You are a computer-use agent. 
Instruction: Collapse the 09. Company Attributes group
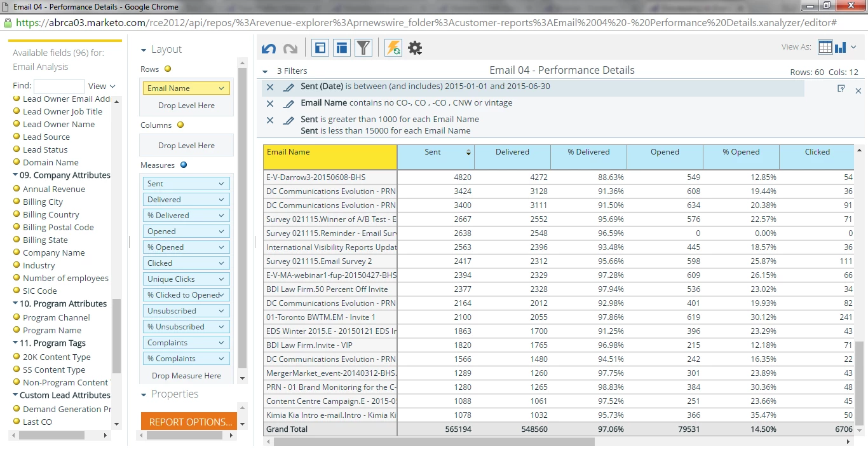[x=15, y=176]
